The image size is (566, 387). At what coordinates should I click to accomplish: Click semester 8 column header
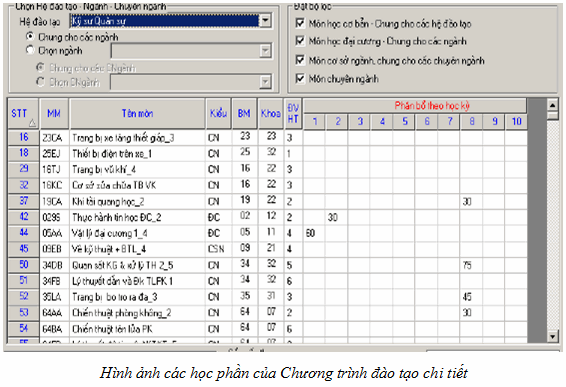click(471, 122)
